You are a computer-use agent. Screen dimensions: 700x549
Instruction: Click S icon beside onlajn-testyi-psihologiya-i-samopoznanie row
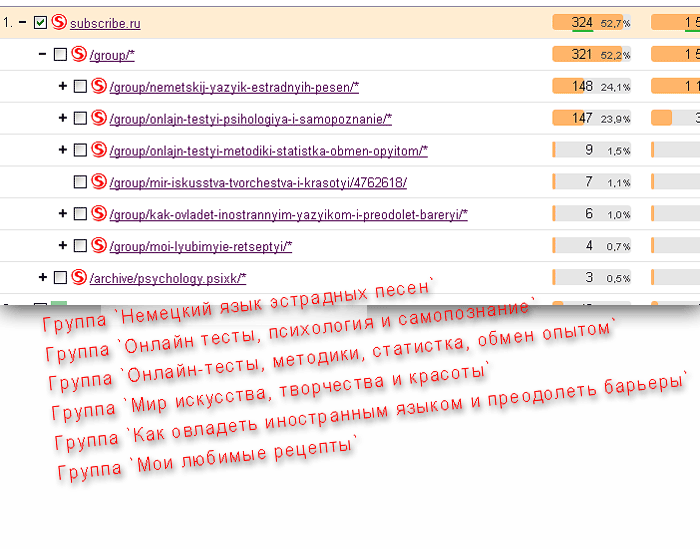click(x=99, y=118)
